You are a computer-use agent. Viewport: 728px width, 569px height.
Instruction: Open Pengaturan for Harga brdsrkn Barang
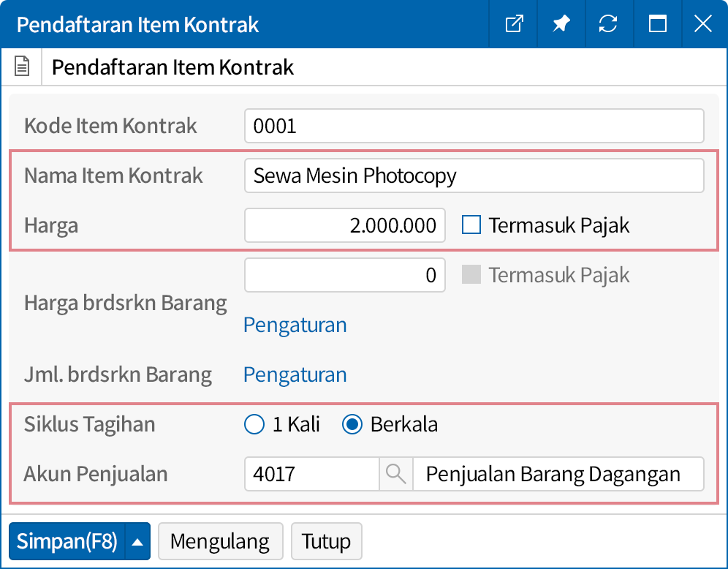295,325
